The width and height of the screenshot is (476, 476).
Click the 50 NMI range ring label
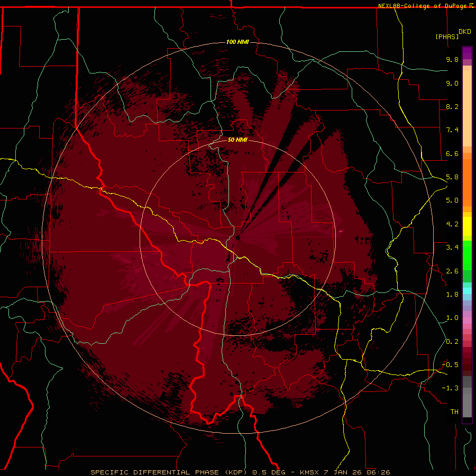[x=237, y=140]
